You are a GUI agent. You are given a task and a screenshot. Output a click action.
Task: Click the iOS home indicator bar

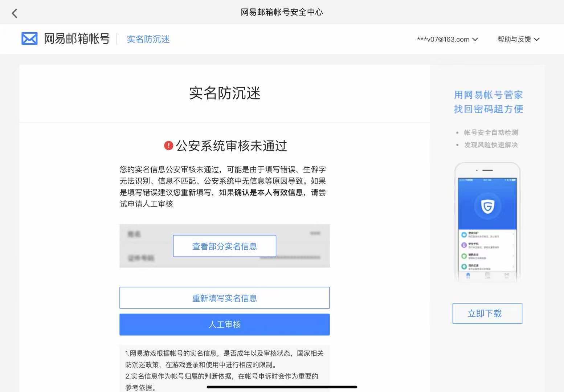point(282,387)
